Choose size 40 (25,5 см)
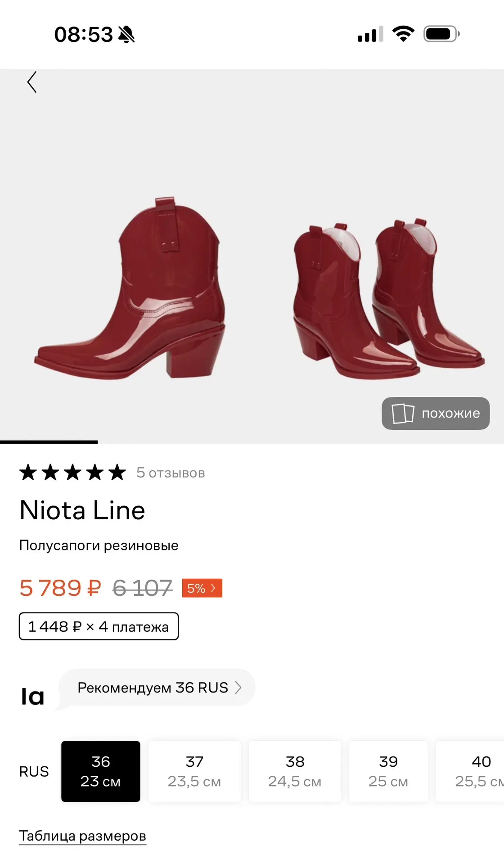 tap(470, 771)
